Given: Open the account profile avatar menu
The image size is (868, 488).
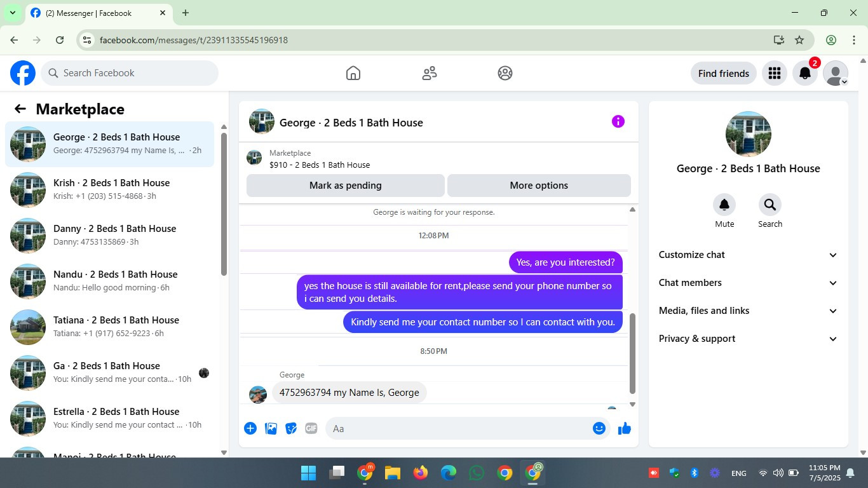Looking at the screenshot, I should point(836,73).
